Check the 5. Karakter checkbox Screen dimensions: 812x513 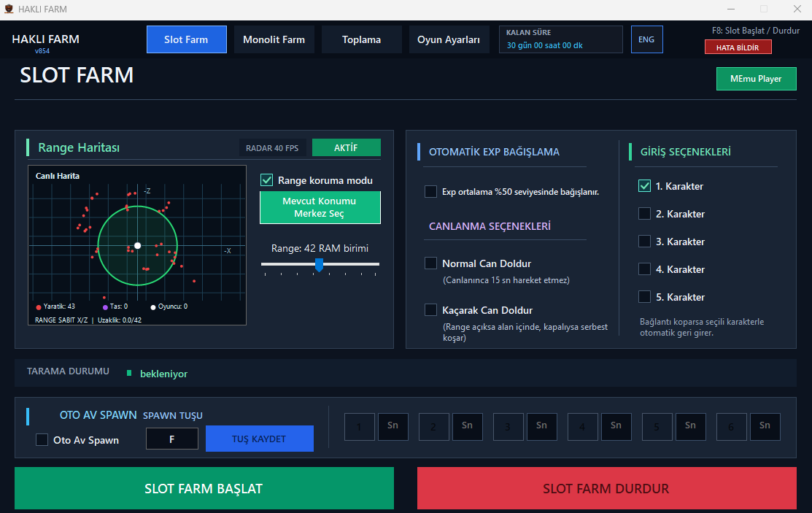(644, 296)
